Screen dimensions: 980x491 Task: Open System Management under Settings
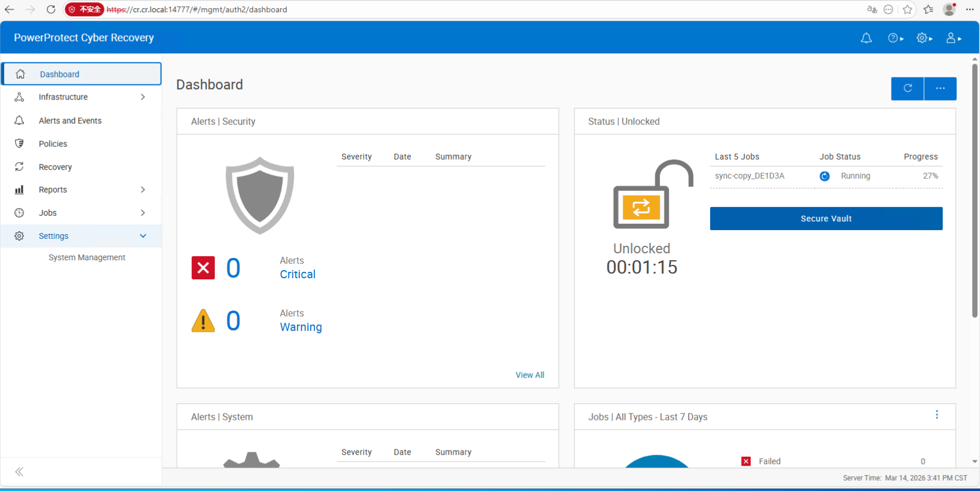[x=87, y=257]
